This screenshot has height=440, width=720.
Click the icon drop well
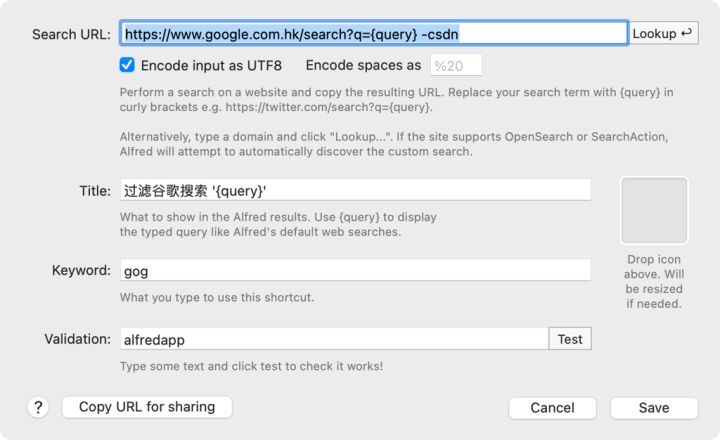654,210
